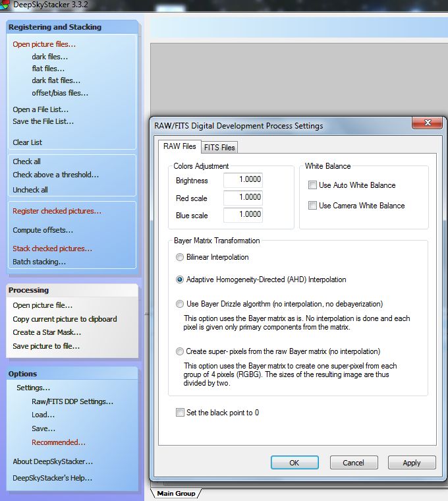Click Save under Options settings
The height and width of the screenshot is (501, 448).
tap(43, 428)
